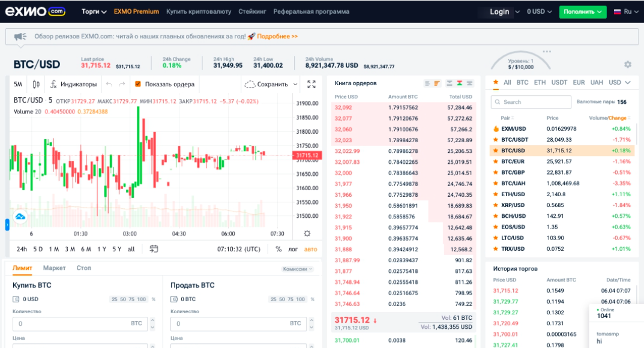Select the orange depth order book layout icon
The height and width of the screenshot is (348, 644).
tap(437, 83)
